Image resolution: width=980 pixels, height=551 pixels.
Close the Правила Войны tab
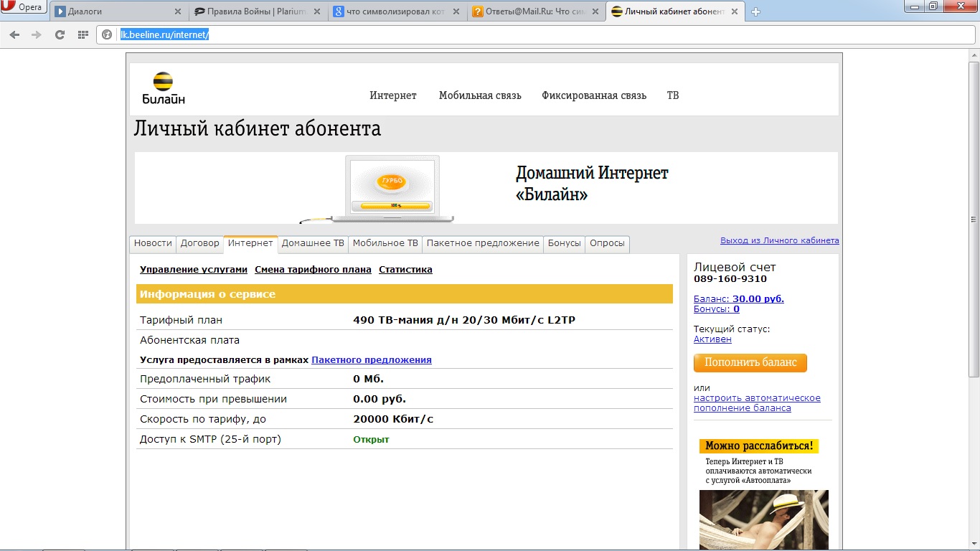(x=317, y=11)
